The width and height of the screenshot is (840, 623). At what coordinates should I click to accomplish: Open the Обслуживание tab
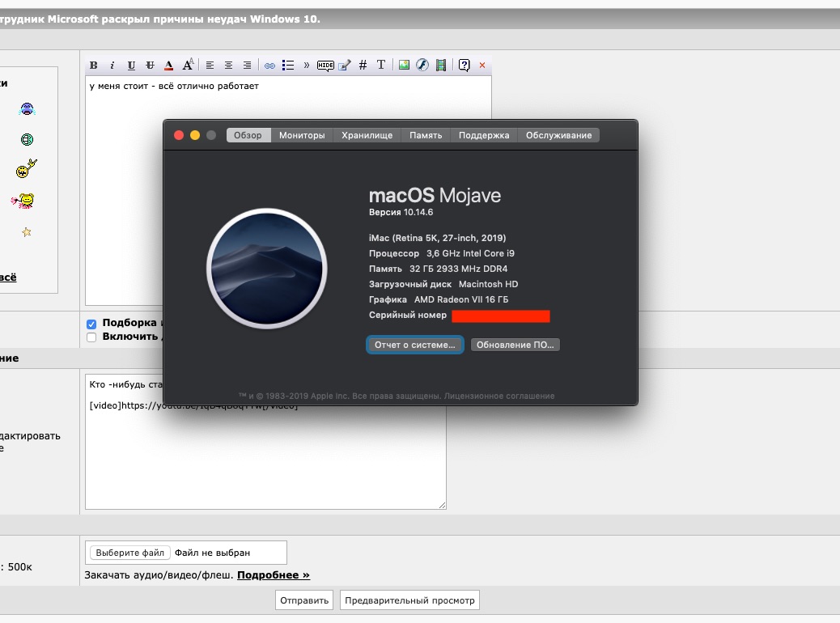pyautogui.click(x=558, y=136)
